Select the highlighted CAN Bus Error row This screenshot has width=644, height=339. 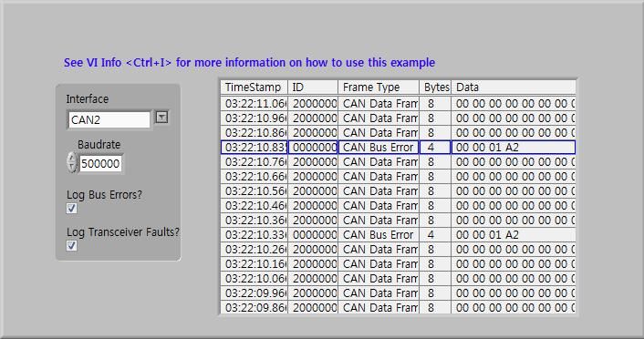click(398, 148)
